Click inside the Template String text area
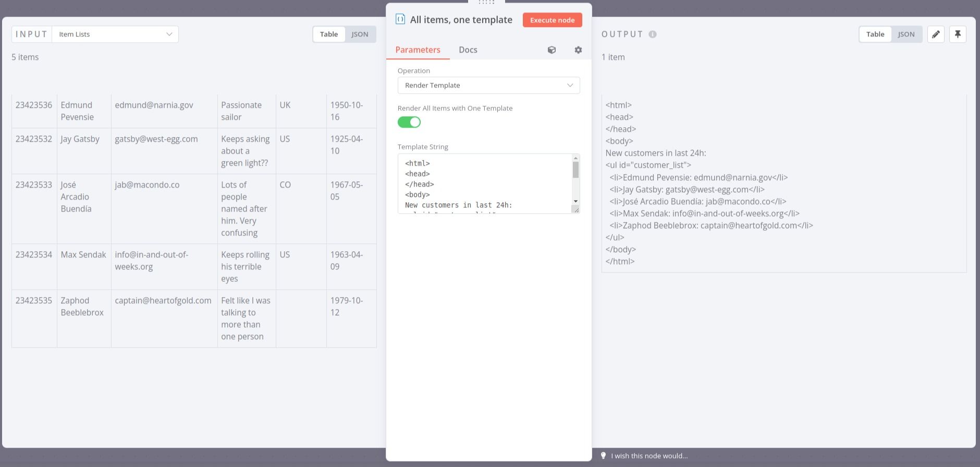This screenshot has width=980, height=467. pos(485,183)
